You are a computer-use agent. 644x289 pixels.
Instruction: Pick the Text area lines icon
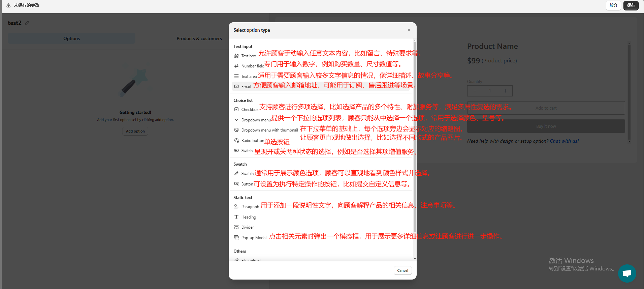click(x=236, y=76)
